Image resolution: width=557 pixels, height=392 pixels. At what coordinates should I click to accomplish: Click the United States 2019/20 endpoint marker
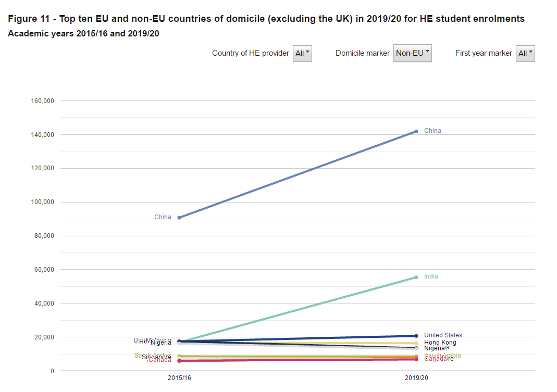(x=415, y=335)
